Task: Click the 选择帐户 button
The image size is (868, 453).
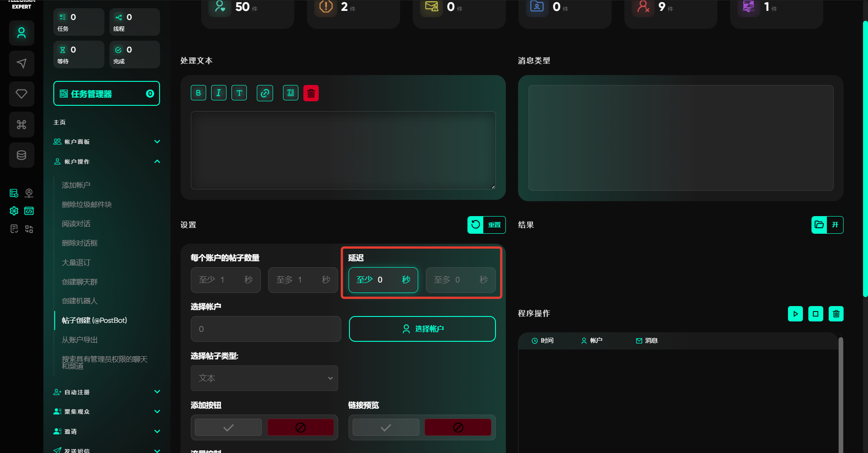Action: coord(422,329)
